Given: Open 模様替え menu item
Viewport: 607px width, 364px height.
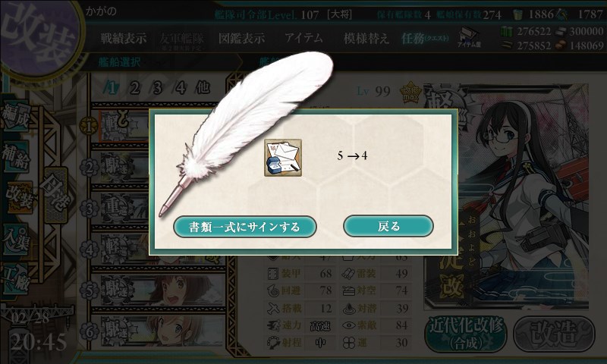Looking at the screenshot, I should pyautogui.click(x=366, y=38).
